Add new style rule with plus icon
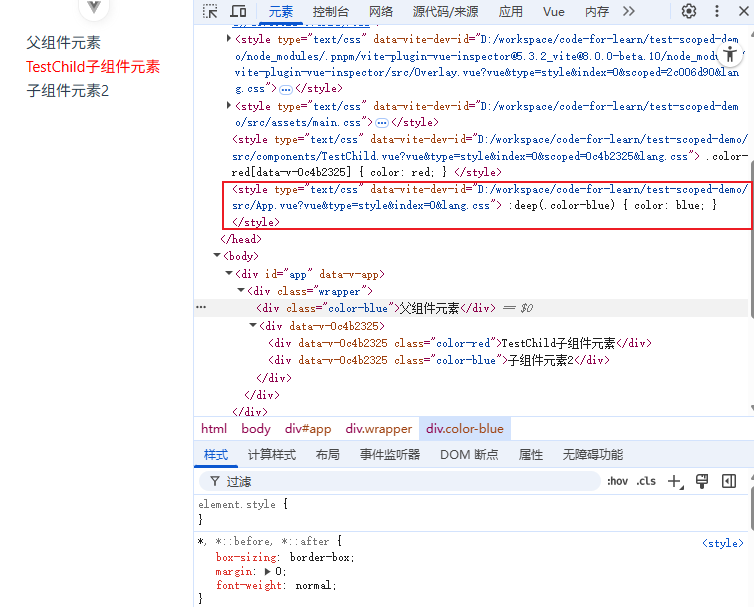The image size is (754, 607). [x=674, y=481]
